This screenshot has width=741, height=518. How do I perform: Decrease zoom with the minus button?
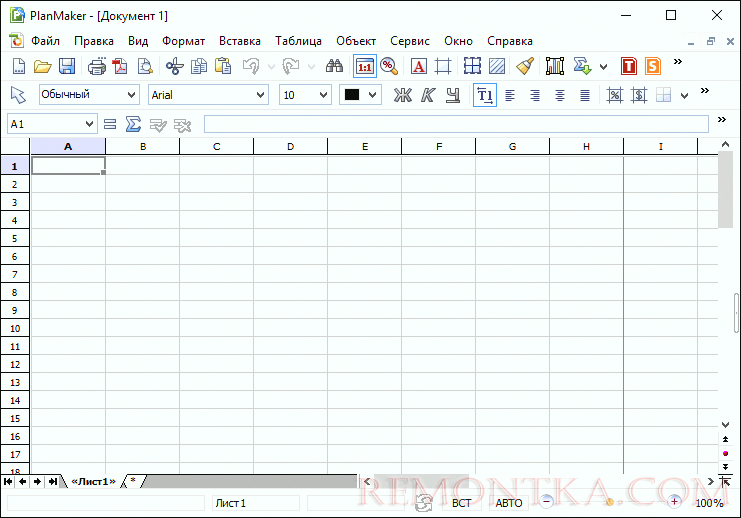click(546, 501)
